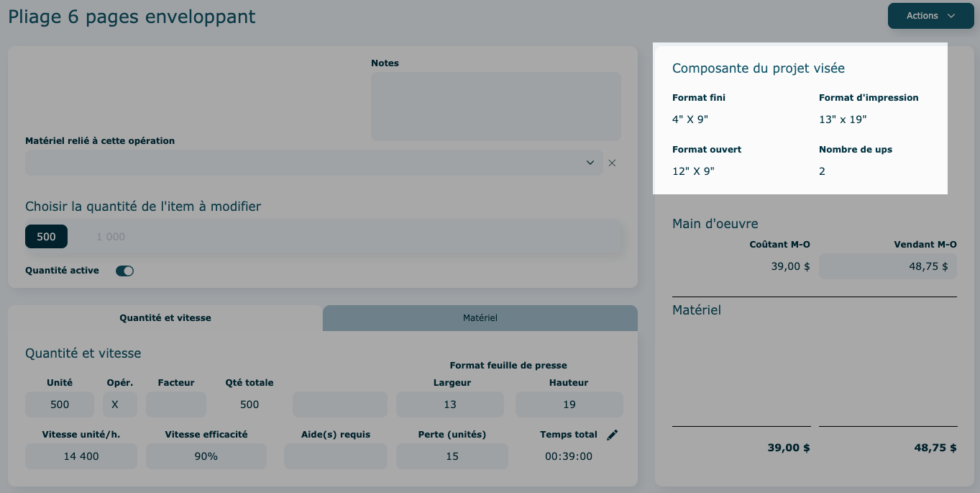Edit the Perte (unités) field
This screenshot has height=493, width=980.
pyautogui.click(x=452, y=456)
